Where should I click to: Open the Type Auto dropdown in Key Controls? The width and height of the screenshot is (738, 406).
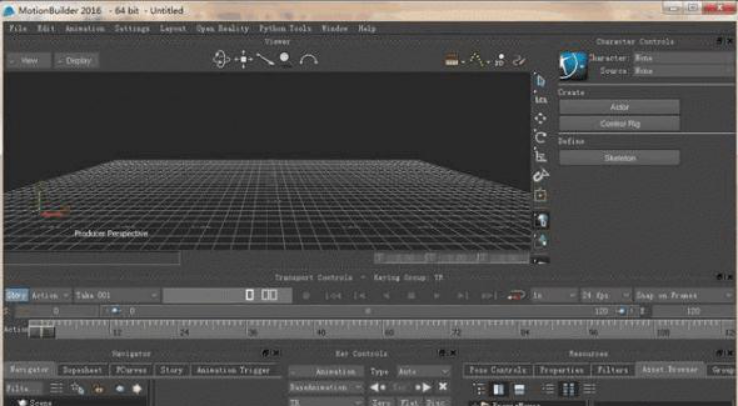423,372
